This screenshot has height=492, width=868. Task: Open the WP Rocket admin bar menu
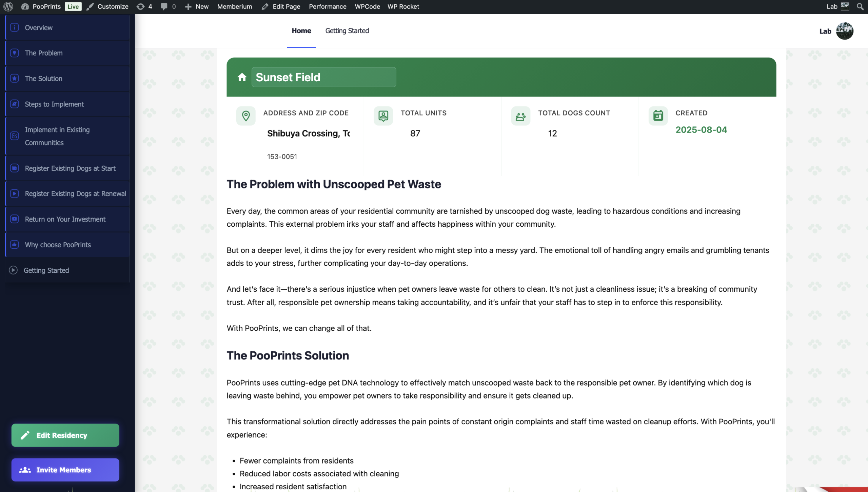pyautogui.click(x=403, y=6)
